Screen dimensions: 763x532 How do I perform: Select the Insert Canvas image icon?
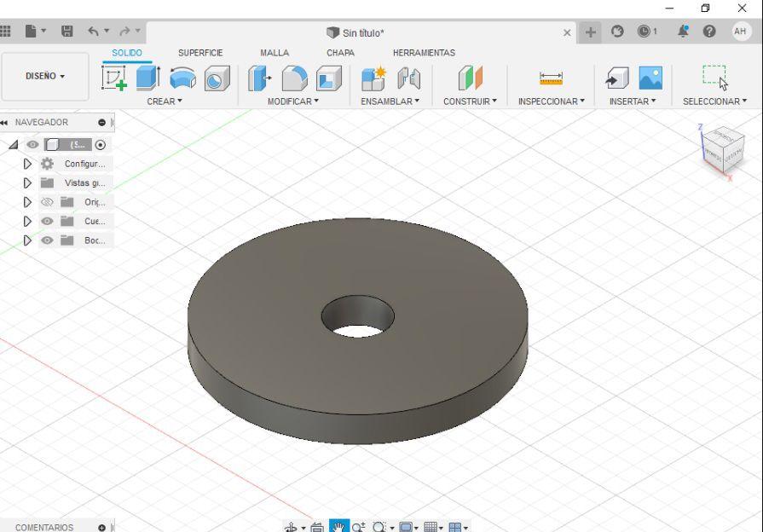(x=650, y=78)
